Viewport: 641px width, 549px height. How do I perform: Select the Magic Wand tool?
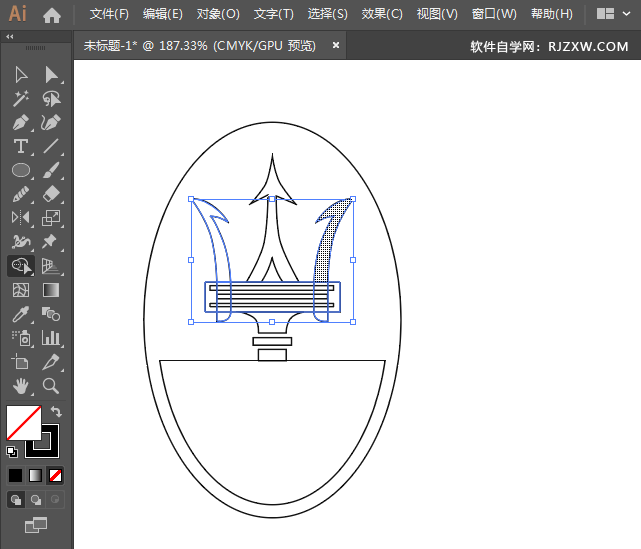[20, 99]
